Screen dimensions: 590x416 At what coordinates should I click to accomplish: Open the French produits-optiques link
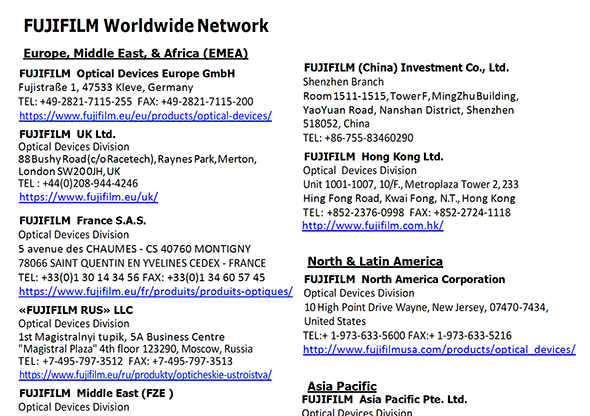coord(156,291)
